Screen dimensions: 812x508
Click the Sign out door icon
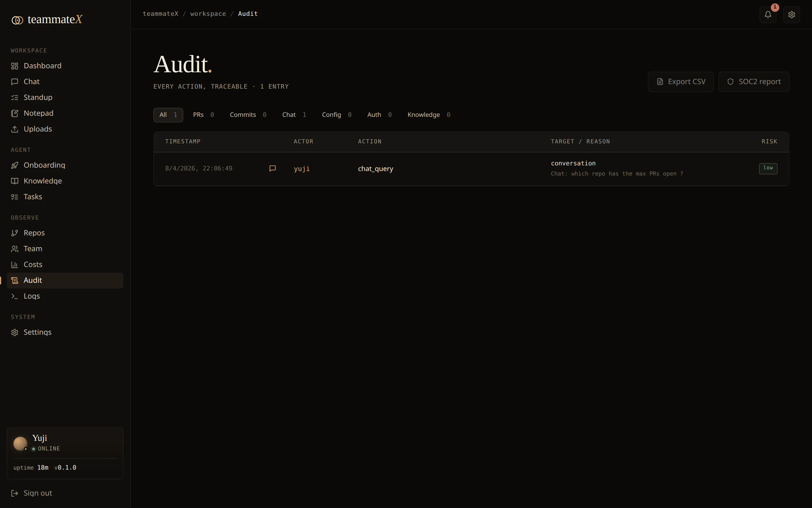14,493
